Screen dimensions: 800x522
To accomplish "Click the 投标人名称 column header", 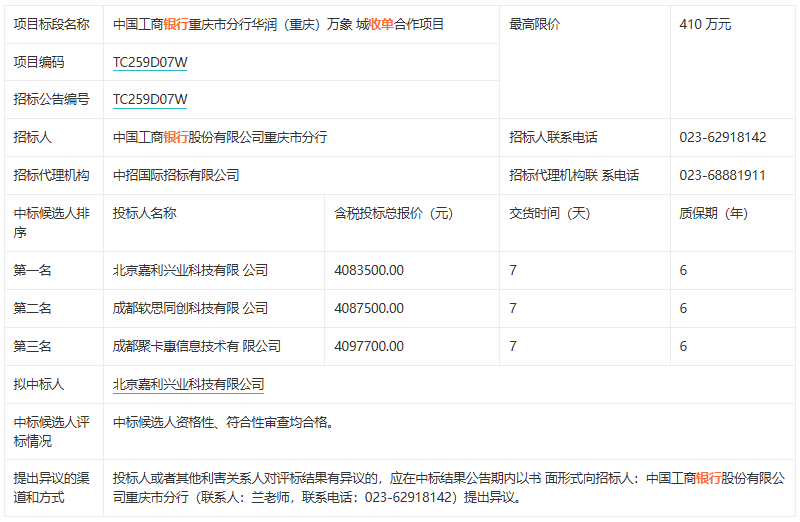I will tap(144, 213).
